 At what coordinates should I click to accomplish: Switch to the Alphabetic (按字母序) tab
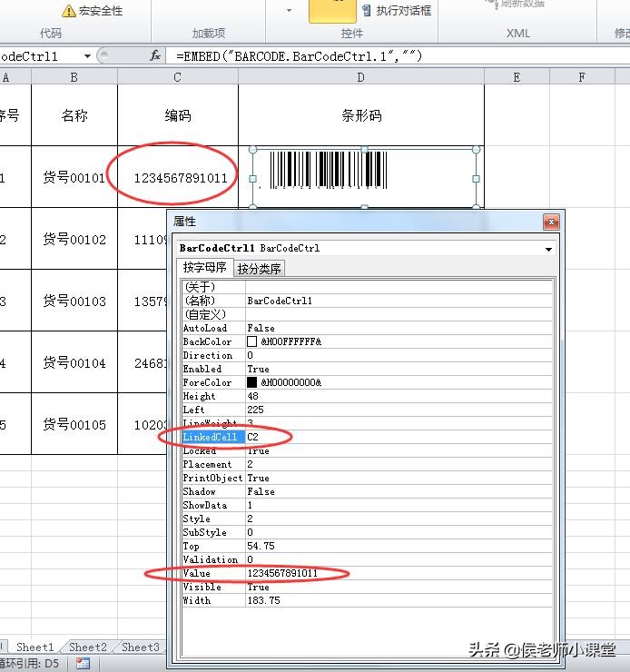205,267
